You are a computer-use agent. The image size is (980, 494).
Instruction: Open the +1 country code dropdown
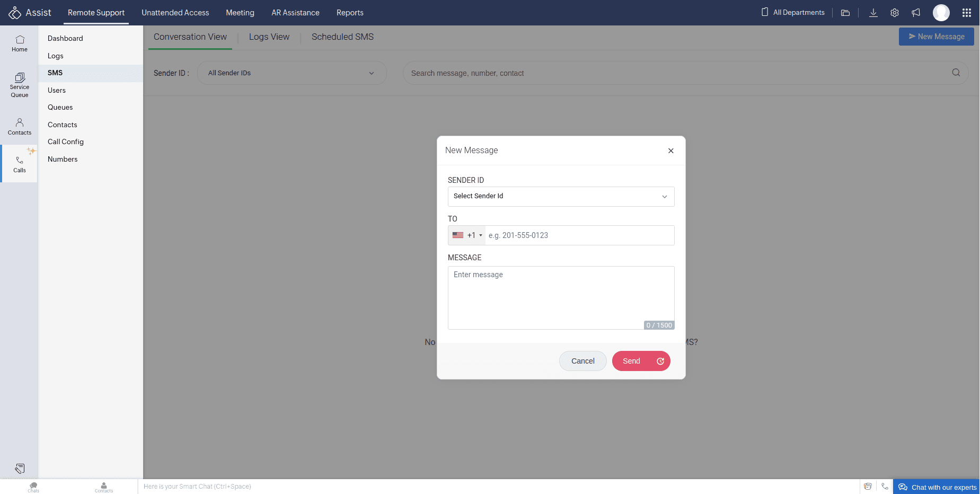click(x=467, y=235)
